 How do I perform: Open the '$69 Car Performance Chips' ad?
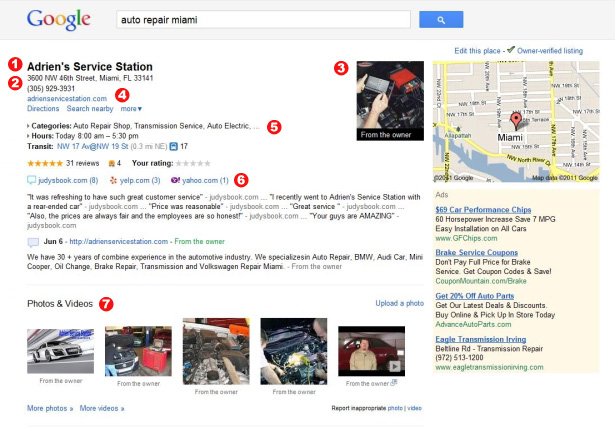pyautogui.click(x=483, y=210)
